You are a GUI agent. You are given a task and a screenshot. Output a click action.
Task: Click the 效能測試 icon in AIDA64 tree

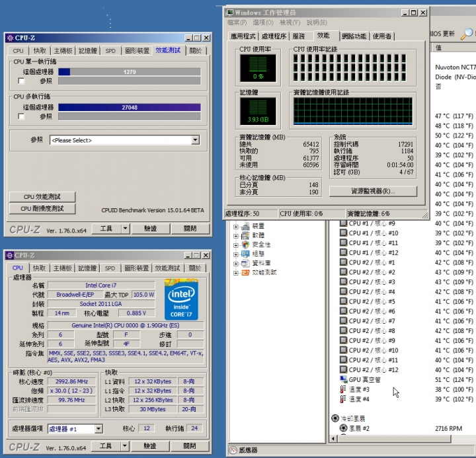click(245, 272)
